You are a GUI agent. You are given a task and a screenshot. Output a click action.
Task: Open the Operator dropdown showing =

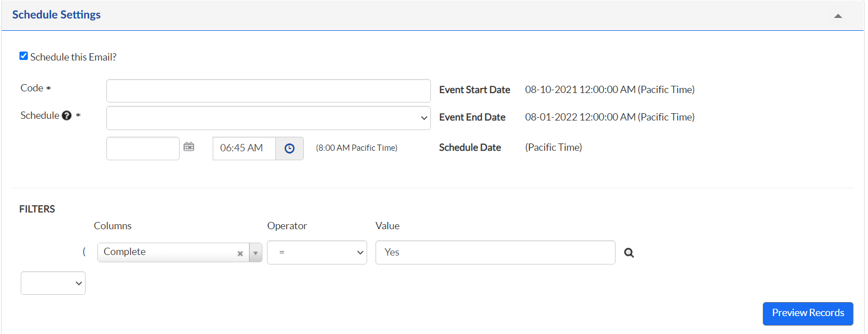(317, 252)
